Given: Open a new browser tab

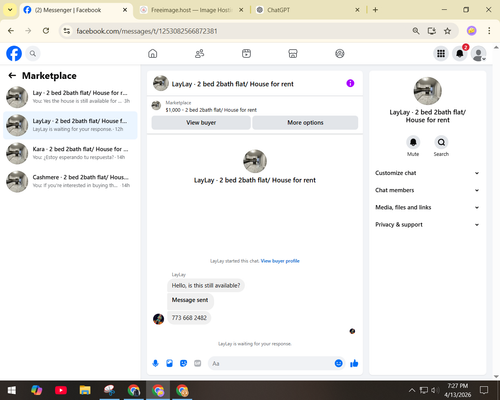Looking at the screenshot, I should [375, 10].
